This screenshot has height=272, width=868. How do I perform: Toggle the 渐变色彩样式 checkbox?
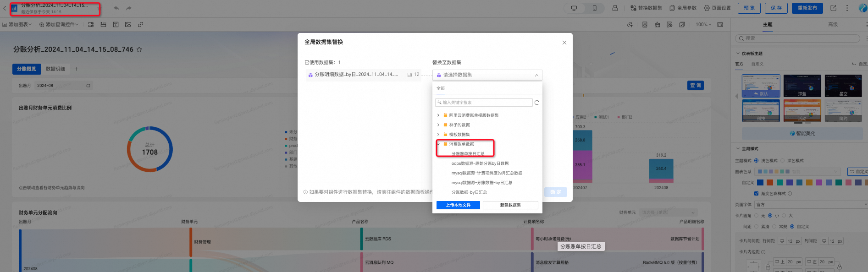[757, 194]
